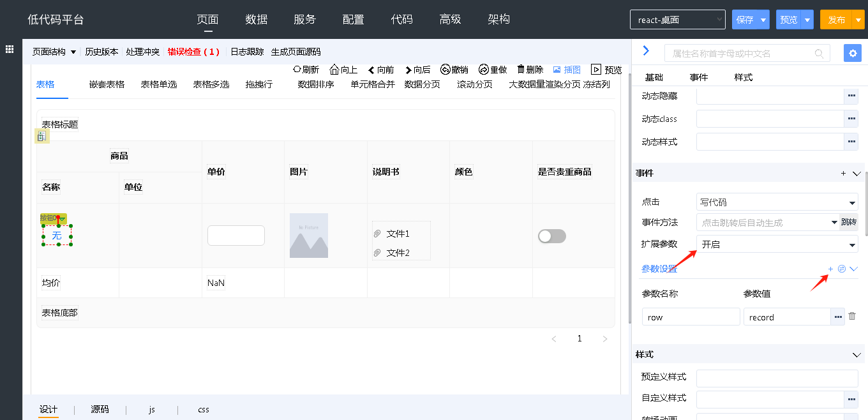Click the swap icon in 参数设置 header
Image resolution: width=868 pixels, height=420 pixels.
[842, 269]
